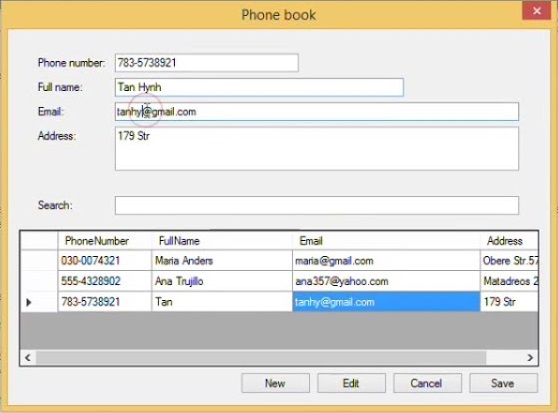
Task: Close the Phone book window
Action: pyautogui.click(x=536, y=11)
